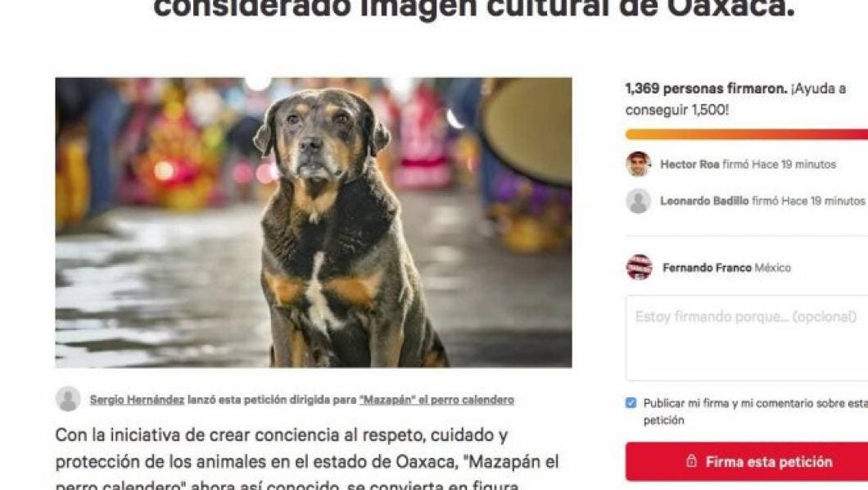The height and width of the screenshot is (490, 868).
Task: Click Sergio Hernández's avatar icon
Action: tap(68, 399)
